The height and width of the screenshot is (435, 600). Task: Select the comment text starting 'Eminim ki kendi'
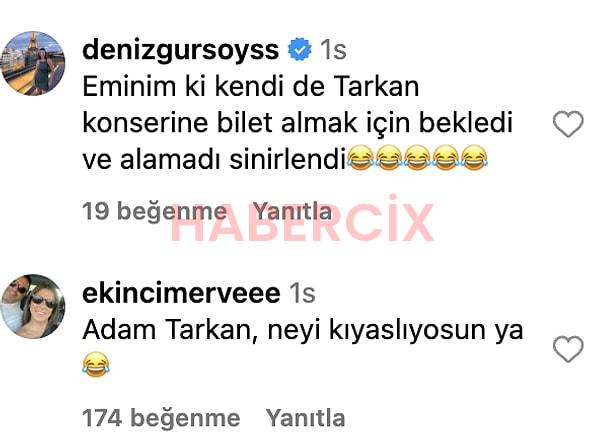coord(297,123)
